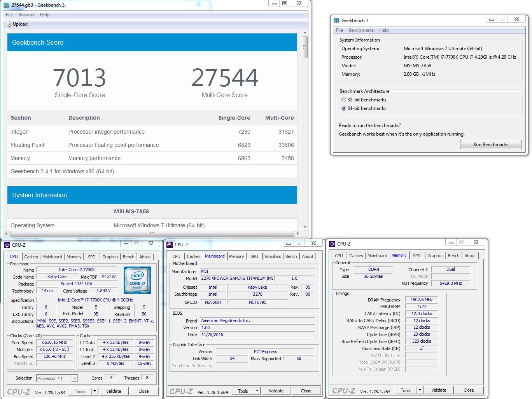The width and height of the screenshot is (532, 399).
Task: Open Help menu in Geekbench 3 launcher
Action: pos(384,30)
